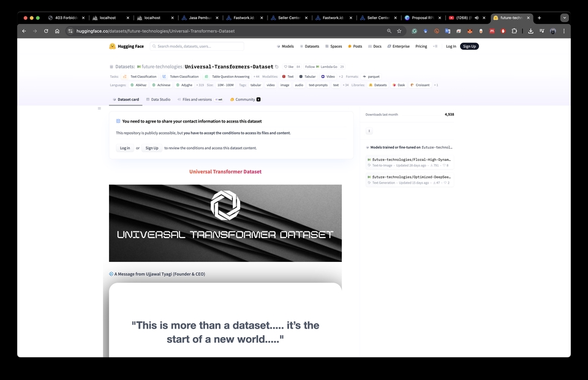Filter by the Text Classification task tag
Viewport: 588px width, 380px height.
pyautogui.click(x=140, y=76)
